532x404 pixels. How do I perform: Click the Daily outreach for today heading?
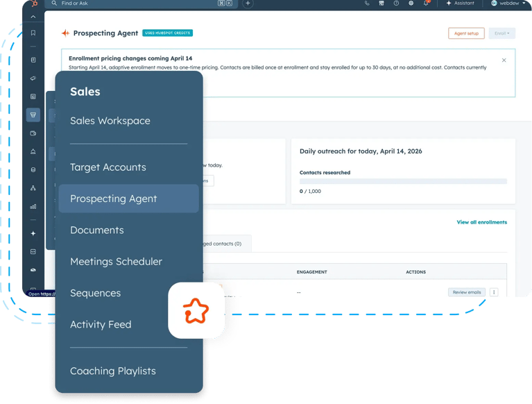361,151
